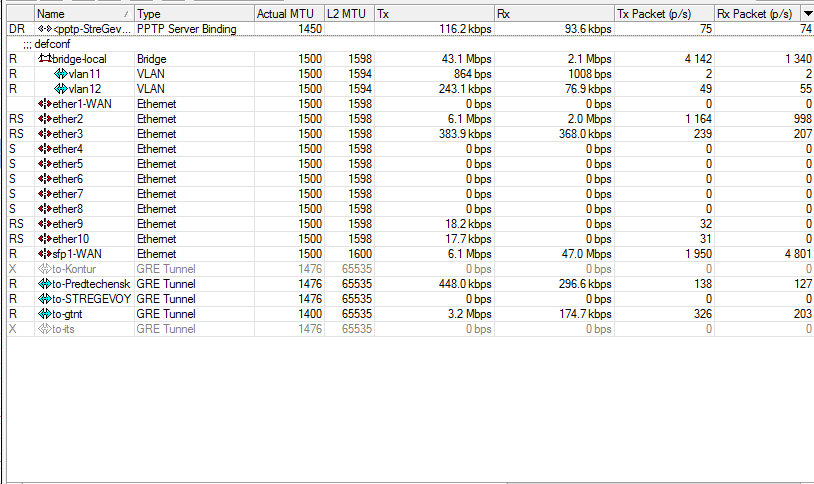This screenshot has height=484, width=814.
Task: Select the vlan11 interface name
Action: click(85, 74)
